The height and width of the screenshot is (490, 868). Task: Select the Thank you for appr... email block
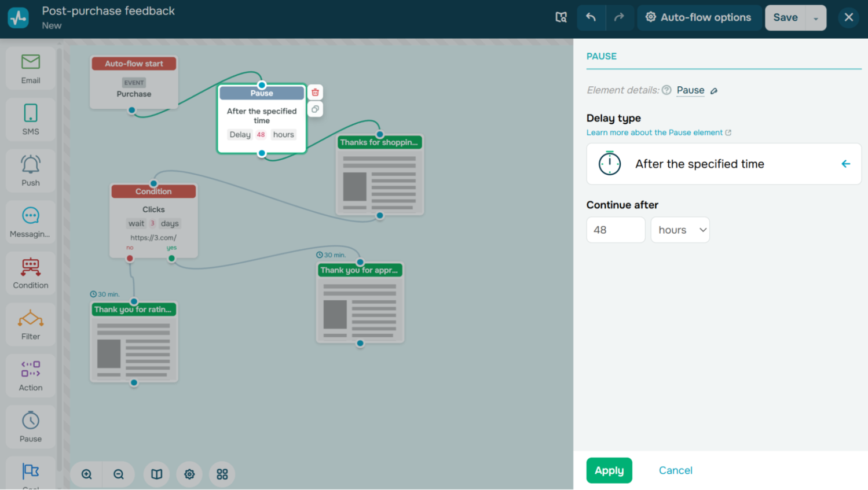coord(360,303)
